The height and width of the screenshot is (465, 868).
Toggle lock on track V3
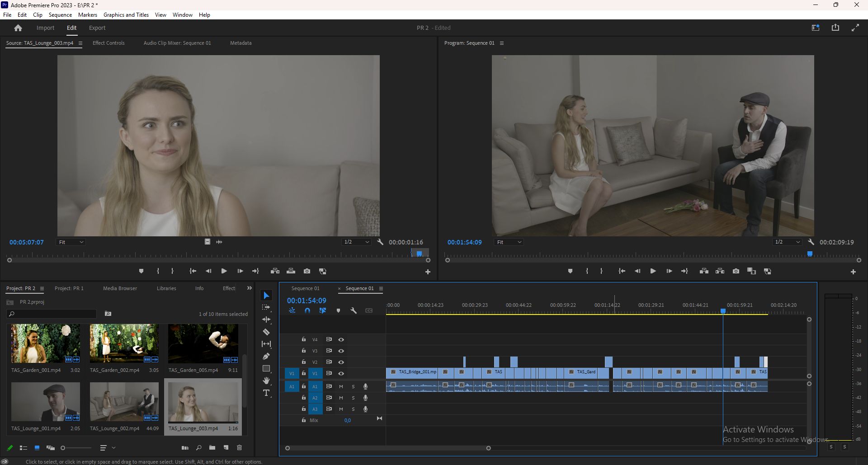[304, 350]
